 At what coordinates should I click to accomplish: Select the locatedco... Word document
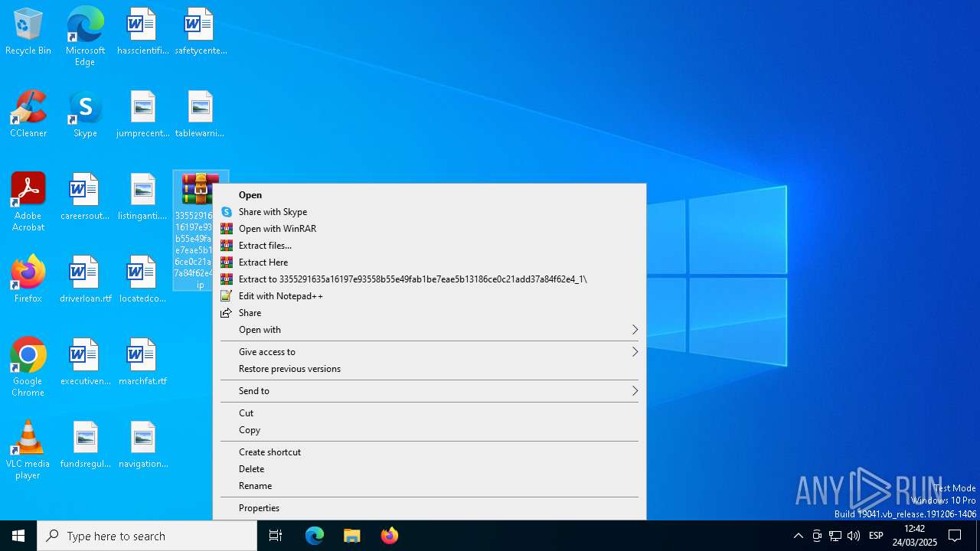(142, 280)
